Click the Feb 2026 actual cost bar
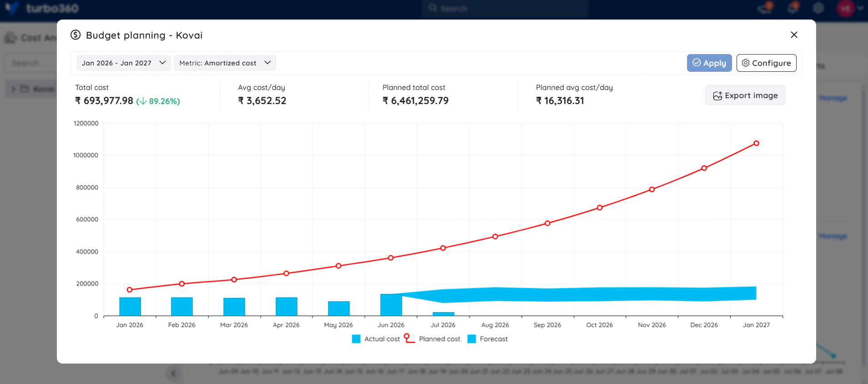The height and width of the screenshot is (384, 868). [182, 306]
